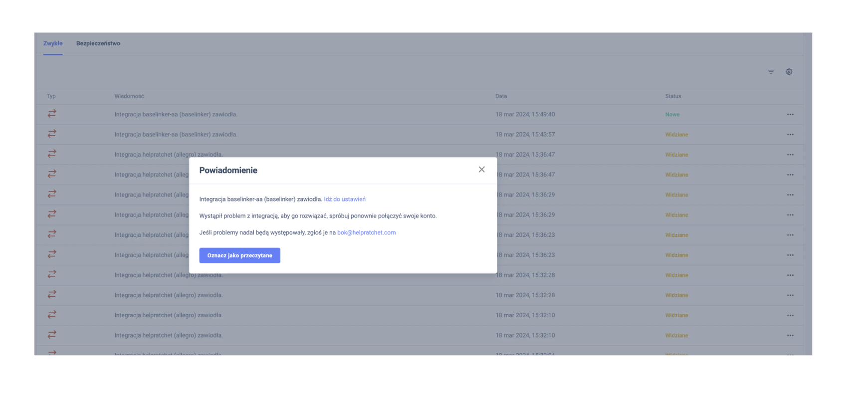Click the integration icon on the 15:43:57 row

point(52,134)
